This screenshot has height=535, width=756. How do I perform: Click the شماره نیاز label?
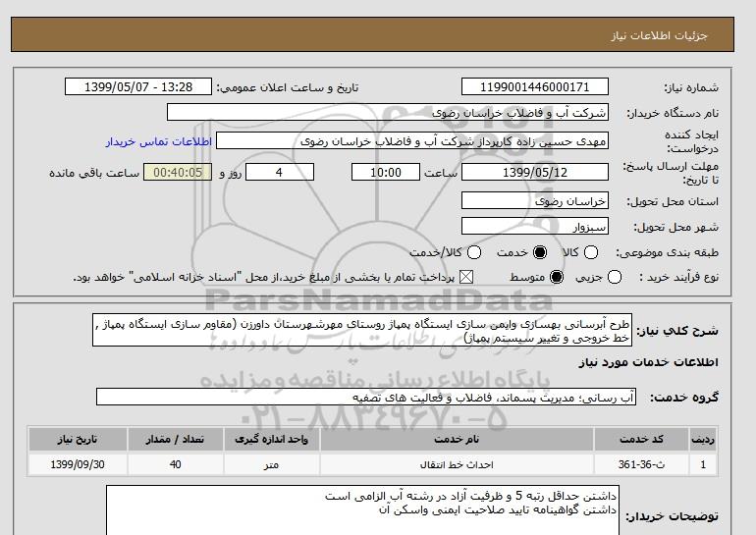(691, 87)
